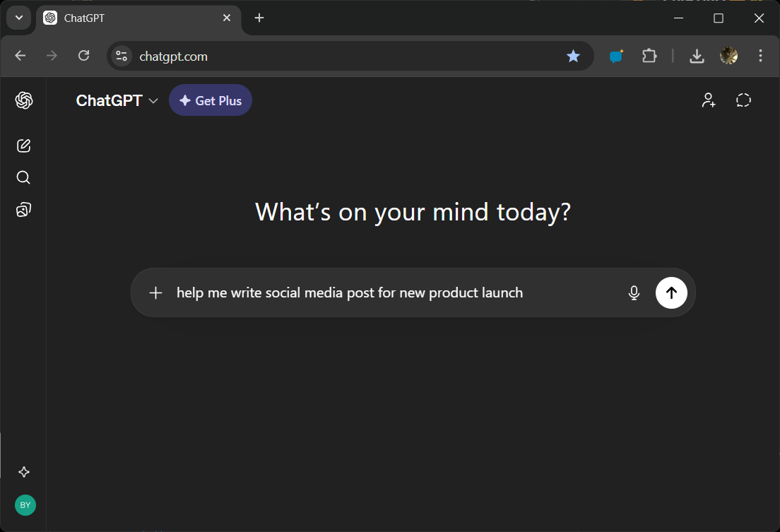Open a new browser tab
Image resolution: width=780 pixels, height=532 pixels.
click(x=259, y=18)
